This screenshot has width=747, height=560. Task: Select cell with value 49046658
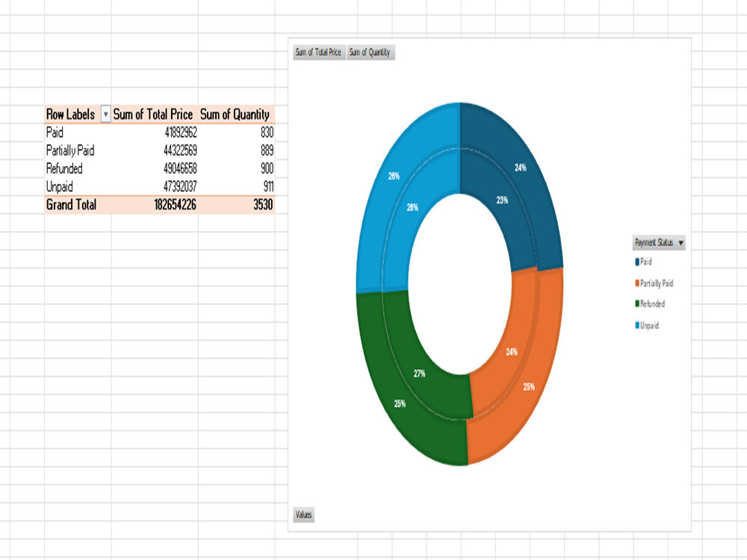coord(155,169)
